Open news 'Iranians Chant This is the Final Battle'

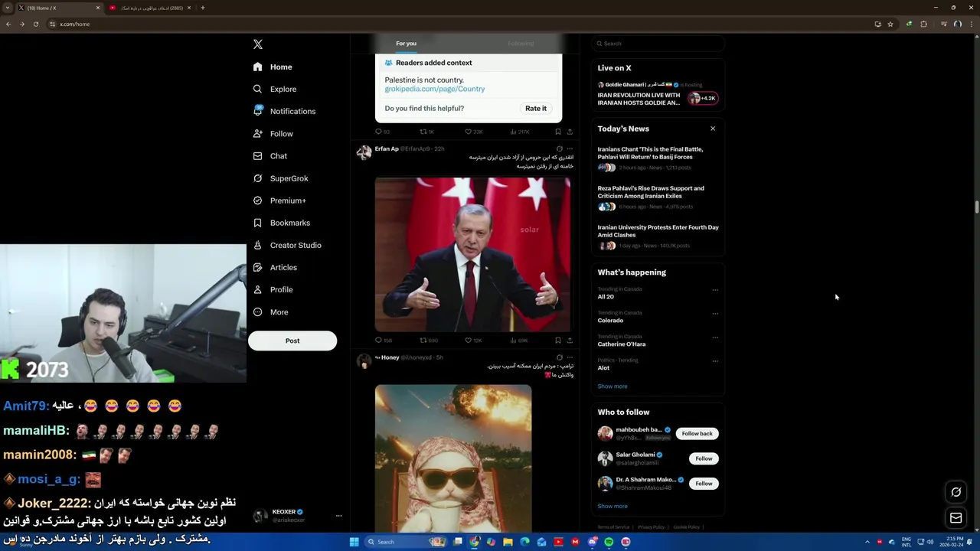click(658, 158)
